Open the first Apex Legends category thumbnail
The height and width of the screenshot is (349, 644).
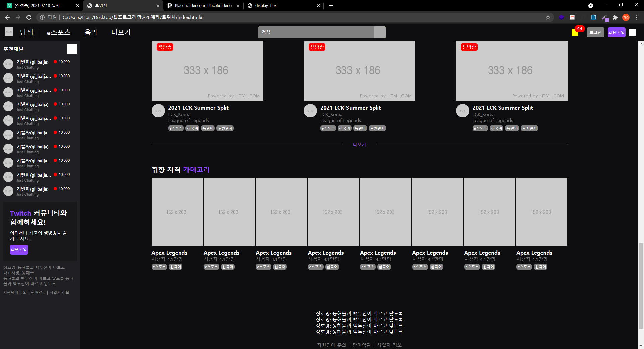click(x=177, y=212)
